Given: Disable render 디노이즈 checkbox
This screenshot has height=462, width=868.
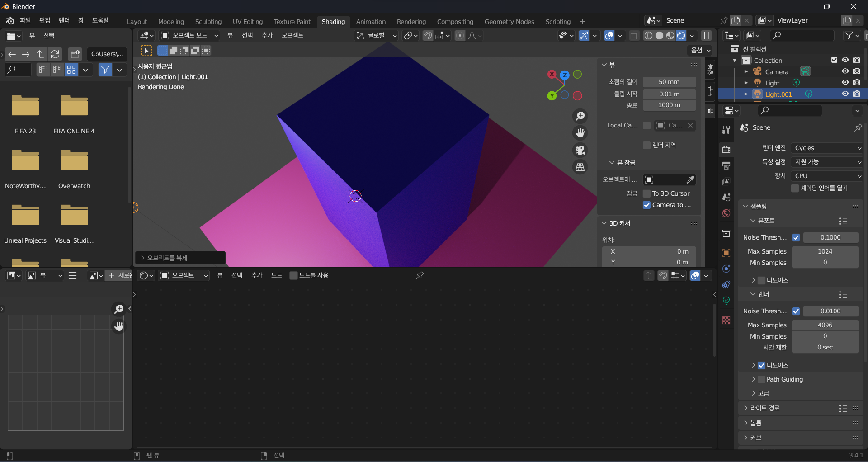Looking at the screenshot, I should pos(761,365).
